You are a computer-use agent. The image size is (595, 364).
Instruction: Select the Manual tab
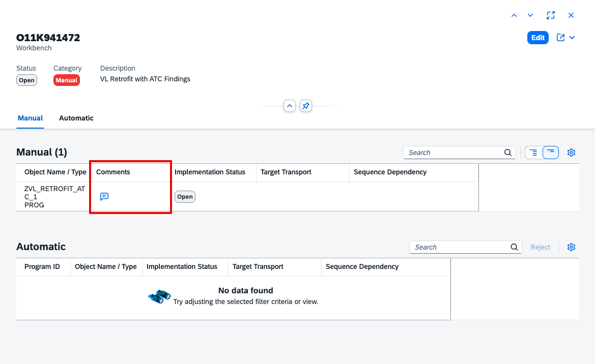pos(31,118)
